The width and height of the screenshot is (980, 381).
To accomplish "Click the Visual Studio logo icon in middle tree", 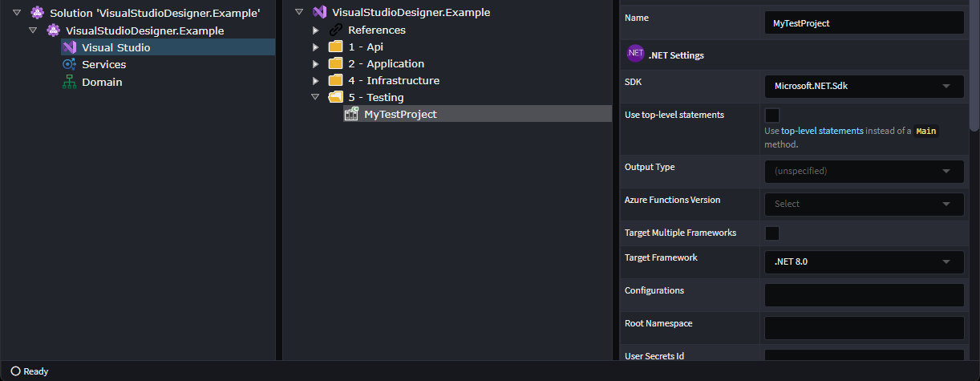I will pyautogui.click(x=319, y=12).
